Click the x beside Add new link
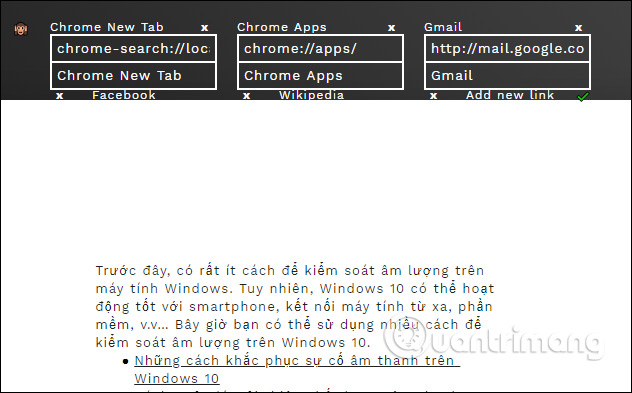 coord(433,96)
